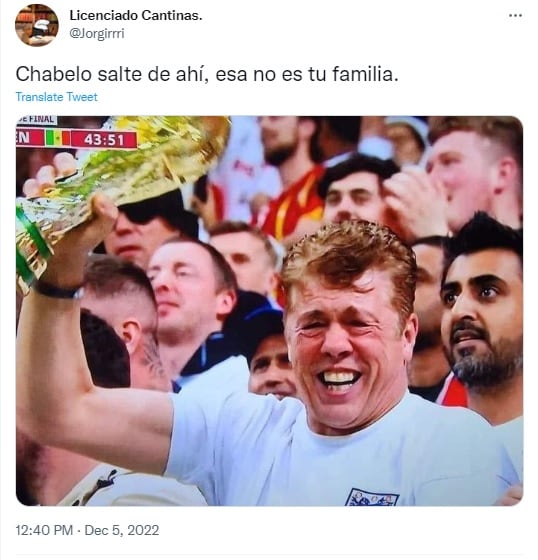Click the Senegal flag on the scoreboard

(58, 138)
